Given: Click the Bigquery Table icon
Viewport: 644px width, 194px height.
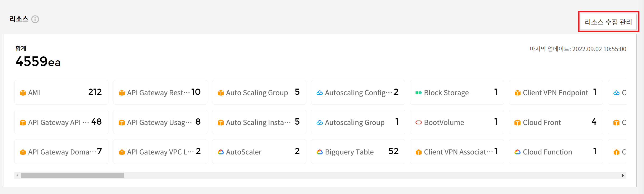Looking at the screenshot, I should [x=319, y=152].
